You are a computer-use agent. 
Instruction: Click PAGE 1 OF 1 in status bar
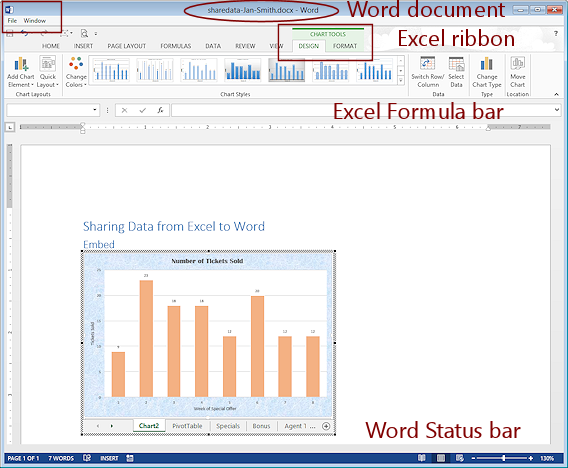coord(23,458)
